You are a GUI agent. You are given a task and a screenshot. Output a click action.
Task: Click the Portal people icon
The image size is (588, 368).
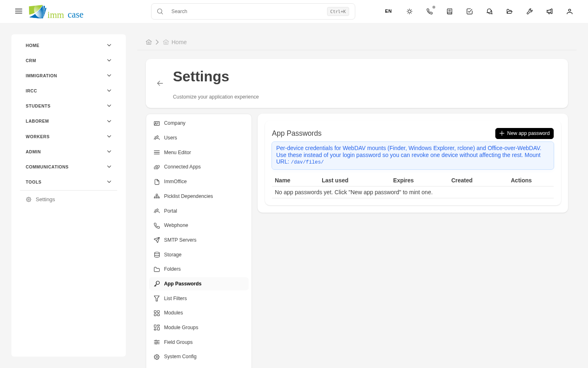157,211
